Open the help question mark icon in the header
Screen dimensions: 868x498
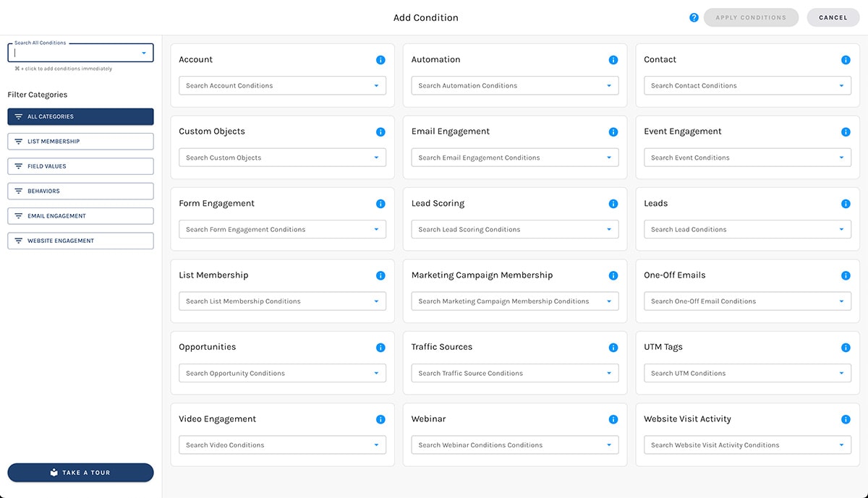click(694, 17)
